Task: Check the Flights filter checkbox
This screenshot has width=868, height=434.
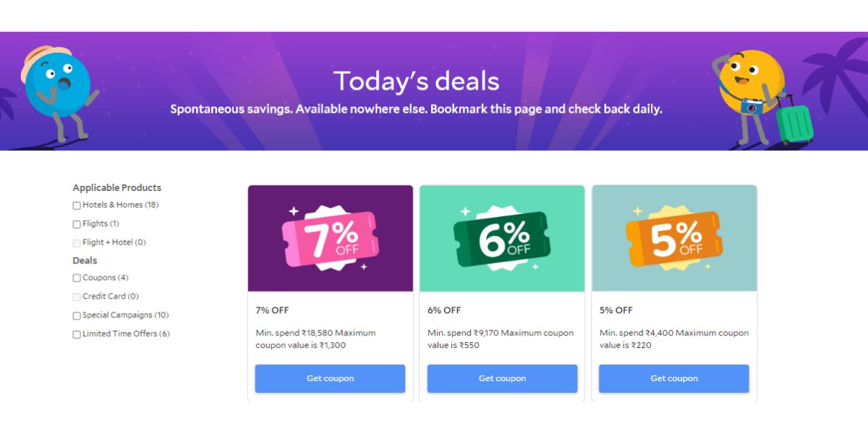Action: point(76,224)
